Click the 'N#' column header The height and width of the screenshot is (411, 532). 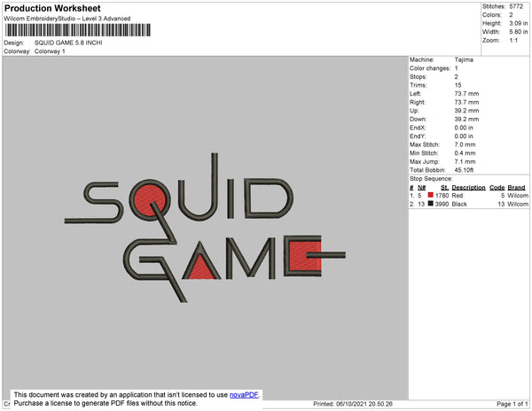click(422, 188)
